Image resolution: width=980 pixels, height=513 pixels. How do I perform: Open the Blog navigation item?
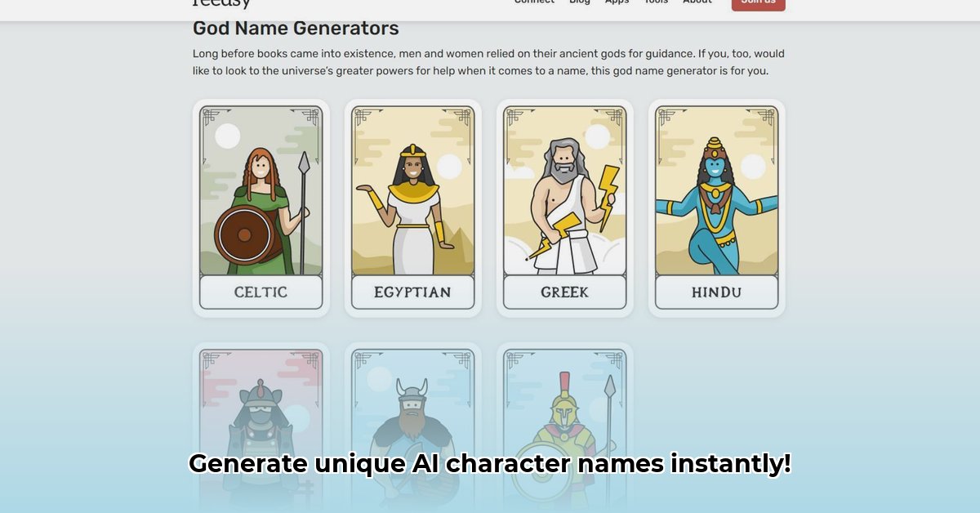(580, 2)
